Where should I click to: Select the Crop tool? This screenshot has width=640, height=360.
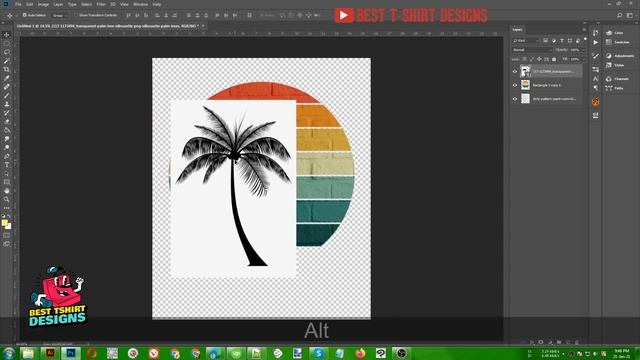click(x=7, y=69)
